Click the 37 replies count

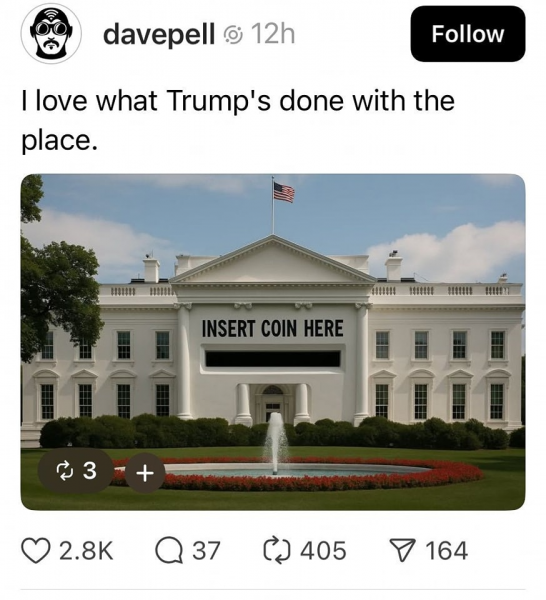tap(206, 551)
